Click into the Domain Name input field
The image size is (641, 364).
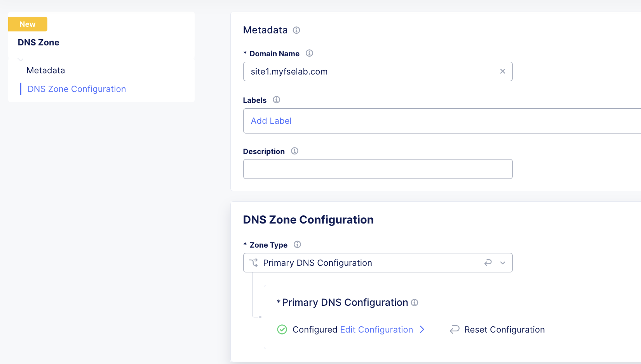pos(371,71)
